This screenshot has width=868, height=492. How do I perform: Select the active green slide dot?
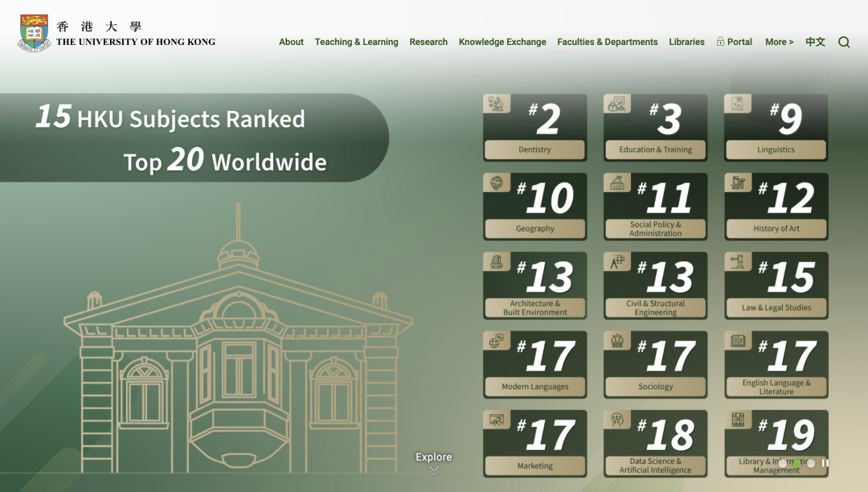tap(796, 463)
